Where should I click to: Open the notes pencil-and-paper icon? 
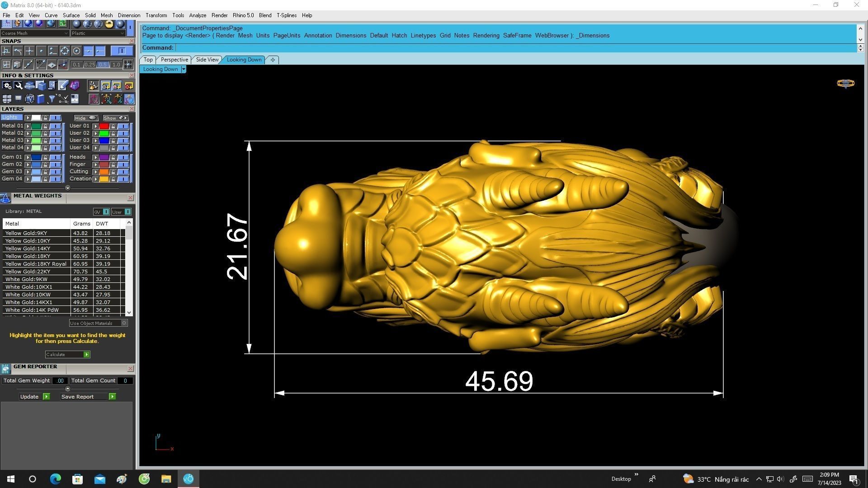point(63,85)
